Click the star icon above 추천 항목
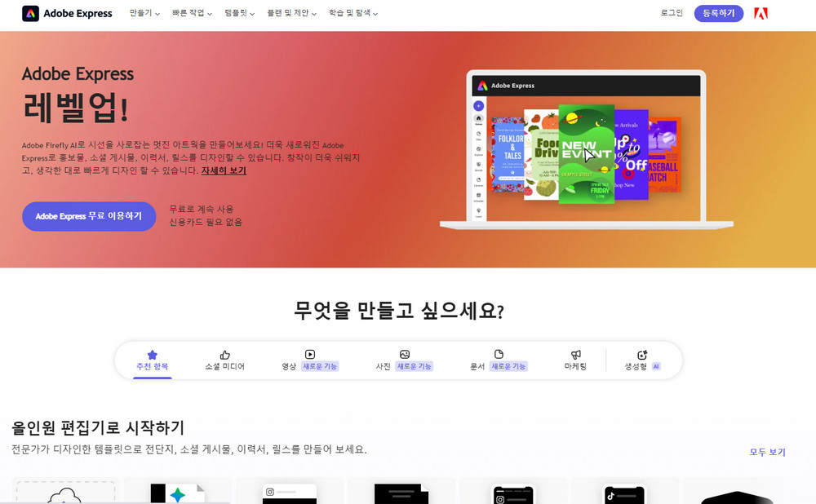 pyautogui.click(x=152, y=355)
